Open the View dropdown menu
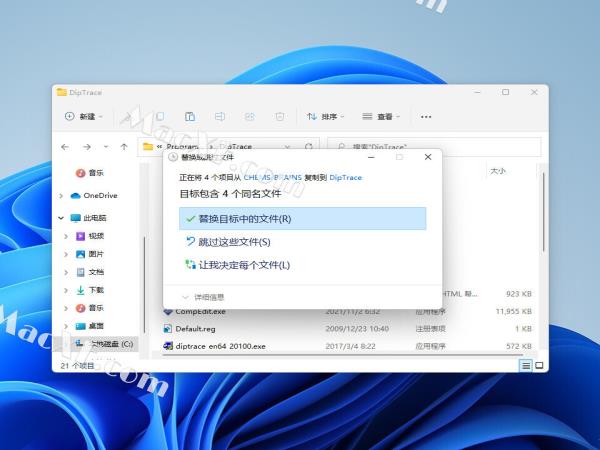This screenshot has width=600, height=450. coord(381,116)
